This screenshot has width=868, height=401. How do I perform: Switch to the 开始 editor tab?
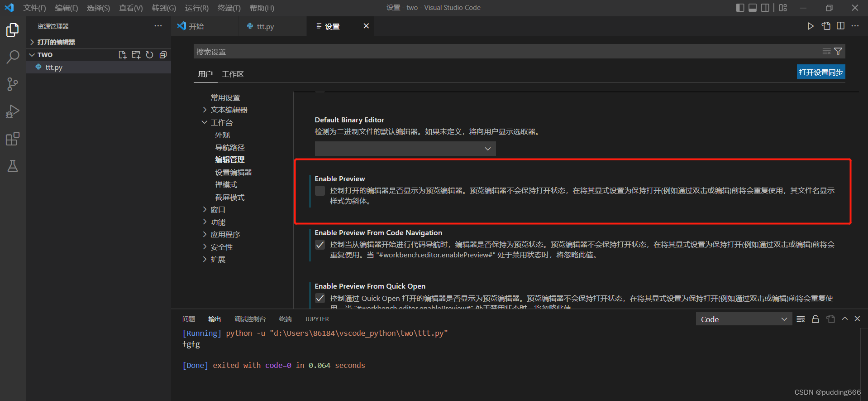click(205, 26)
